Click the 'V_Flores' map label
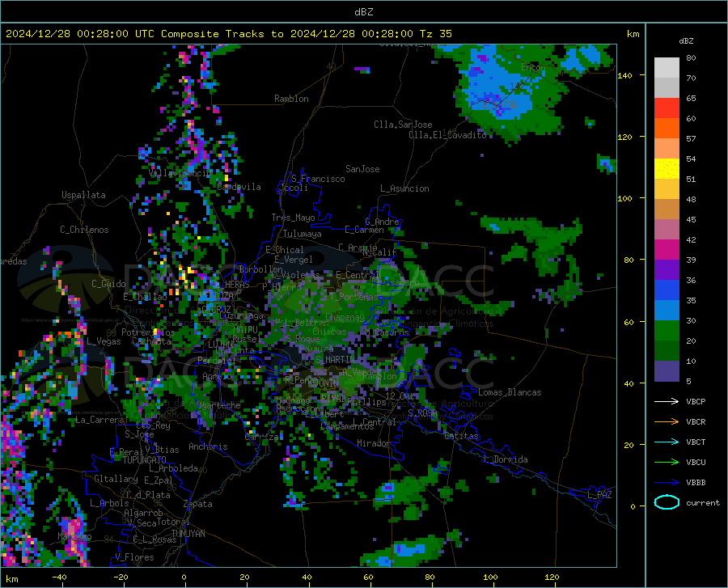728x588 pixels. [x=134, y=557]
